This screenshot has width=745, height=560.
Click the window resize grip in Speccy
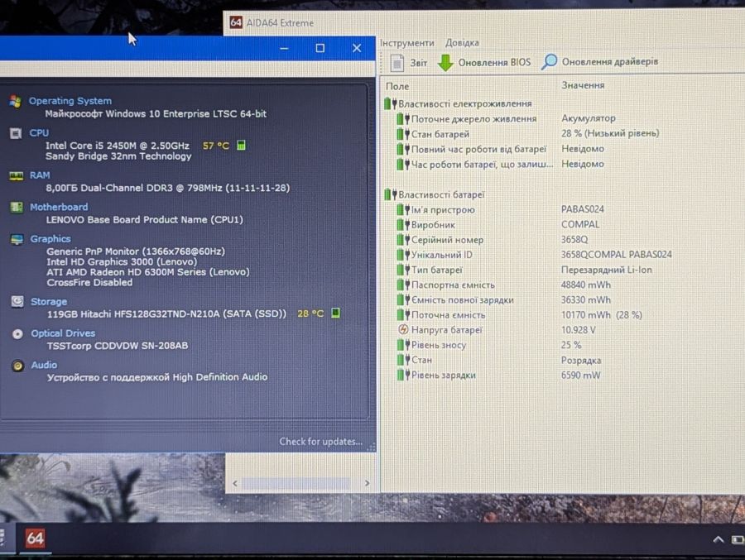372,447
